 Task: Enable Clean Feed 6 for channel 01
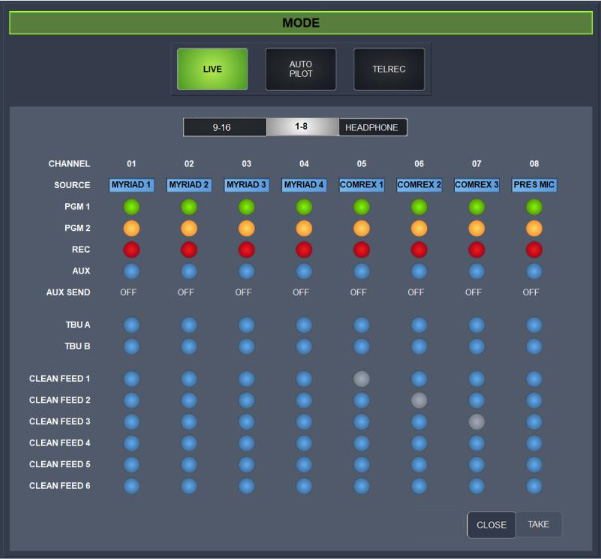click(x=131, y=485)
